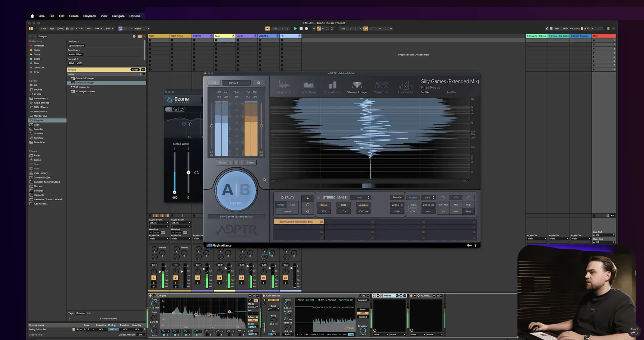Viewport: 644px width, 340px height.
Task: Open the Create menu
Action: [x=74, y=16]
